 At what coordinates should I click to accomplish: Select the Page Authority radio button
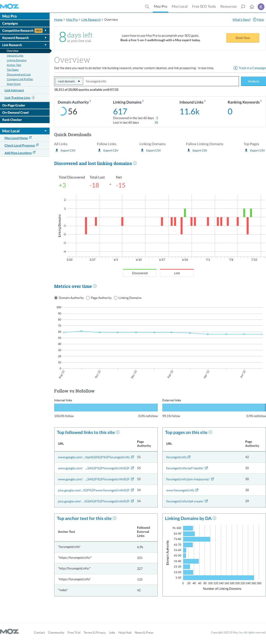[88, 298]
